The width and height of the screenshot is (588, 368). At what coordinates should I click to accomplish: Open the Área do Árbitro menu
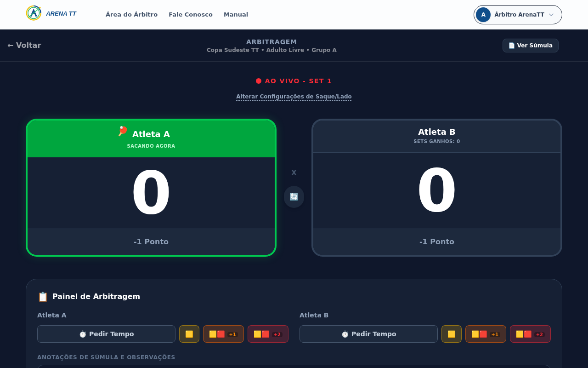131,15
